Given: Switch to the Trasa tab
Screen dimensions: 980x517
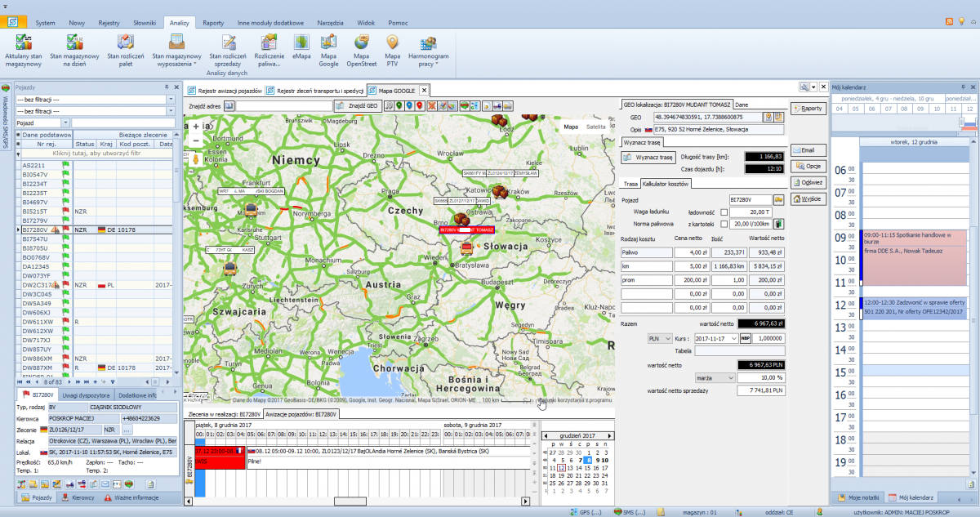Looking at the screenshot, I should coord(630,184).
